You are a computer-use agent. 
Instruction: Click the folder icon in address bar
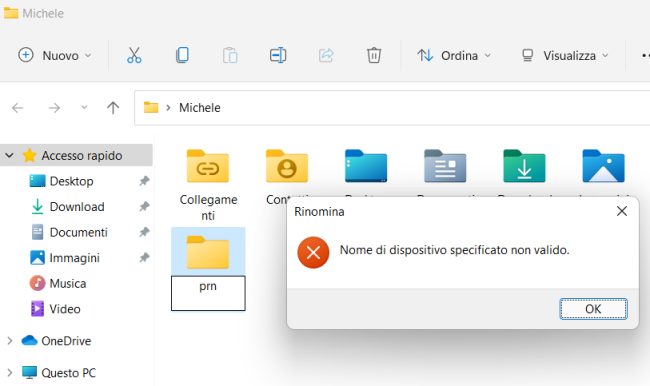[x=151, y=107]
